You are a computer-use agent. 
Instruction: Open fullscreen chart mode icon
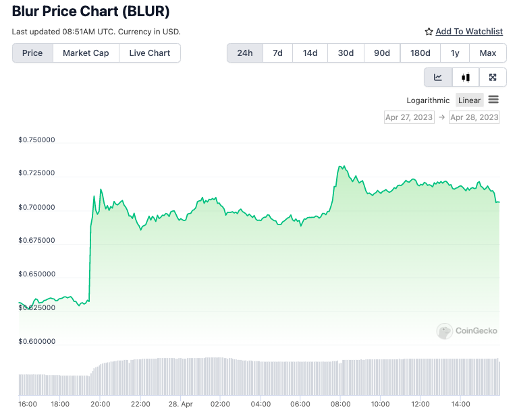point(493,78)
